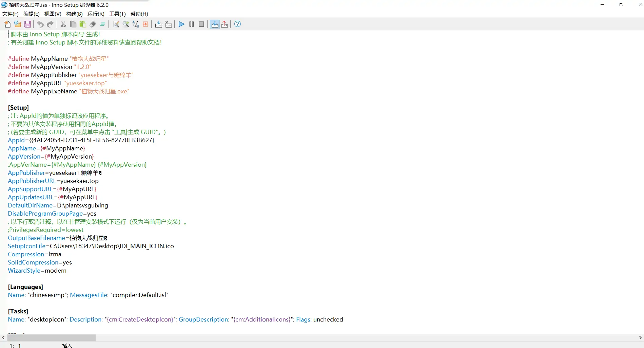Run the installer with play button
The width and height of the screenshot is (644, 348).
click(x=181, y=24)
